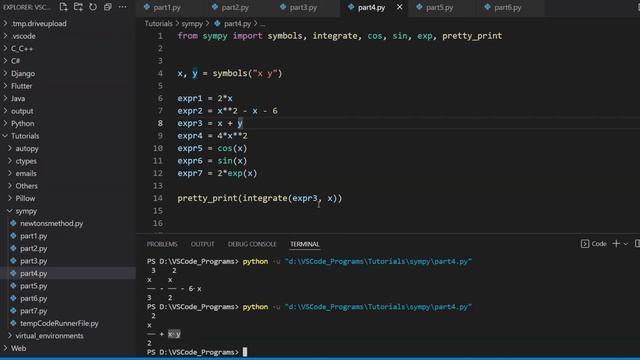Click the terminal prompt input cursor
Image resolution: width=640 pixels, height=360 pixels.
tap(245, 352)
